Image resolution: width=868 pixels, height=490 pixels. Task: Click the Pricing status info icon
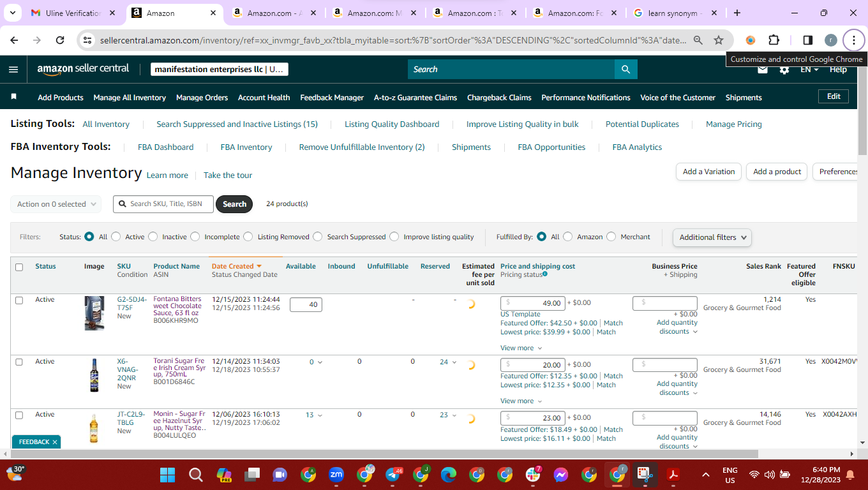click(x=544, y=274)
